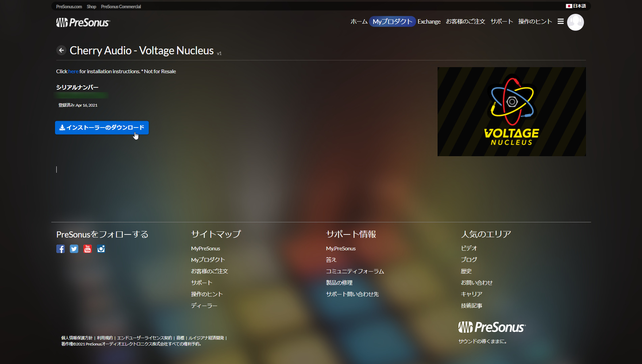Open ビデオ under 人気のエリア
The width and height of the screenshot is (642, 364).
[x=469, y=248]
